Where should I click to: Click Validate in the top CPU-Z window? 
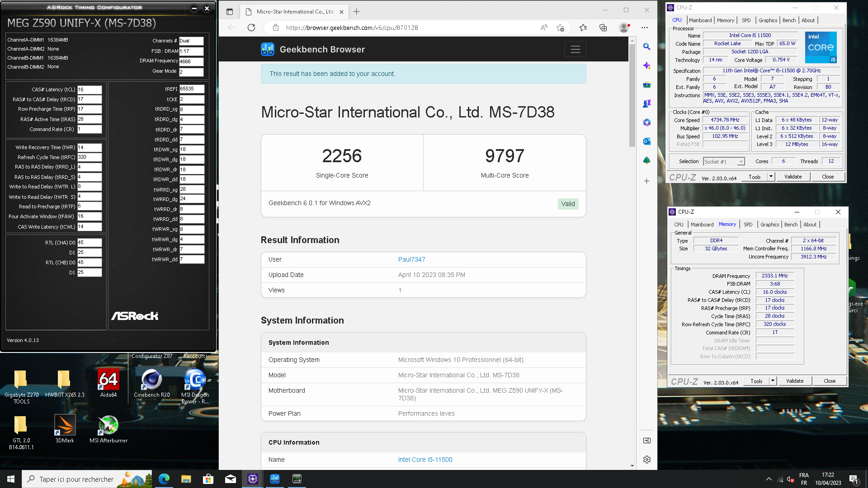(x=793, y=177)
